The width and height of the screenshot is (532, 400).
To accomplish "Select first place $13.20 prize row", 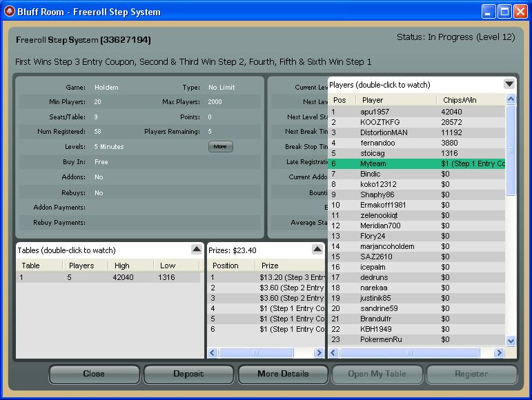I will (x=266, y=277).
